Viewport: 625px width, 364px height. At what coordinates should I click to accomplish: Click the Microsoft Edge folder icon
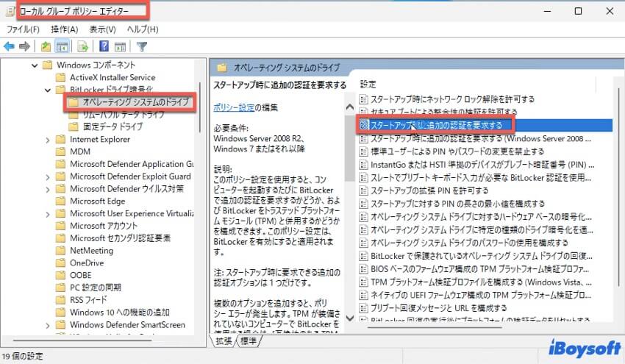coord(60,201)
